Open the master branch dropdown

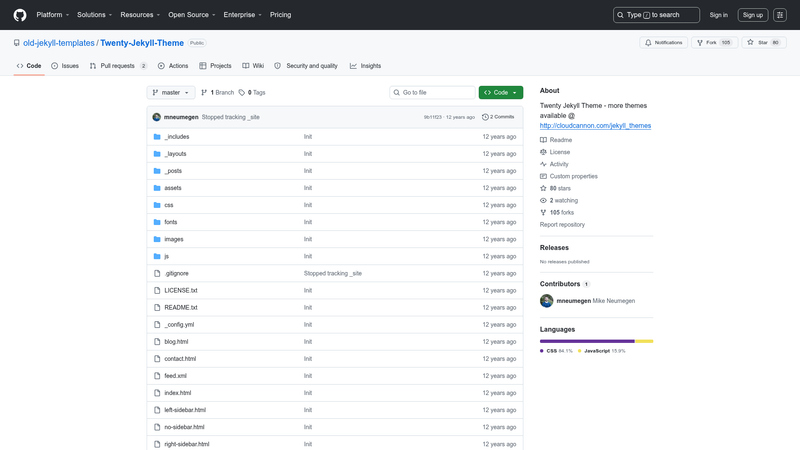click(x=171, y=92)
